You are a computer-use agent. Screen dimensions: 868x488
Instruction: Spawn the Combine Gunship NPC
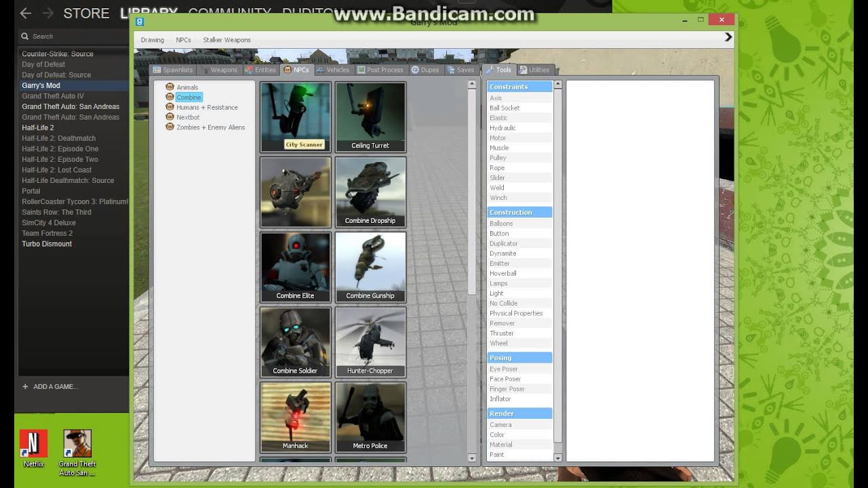pos(370,268)
